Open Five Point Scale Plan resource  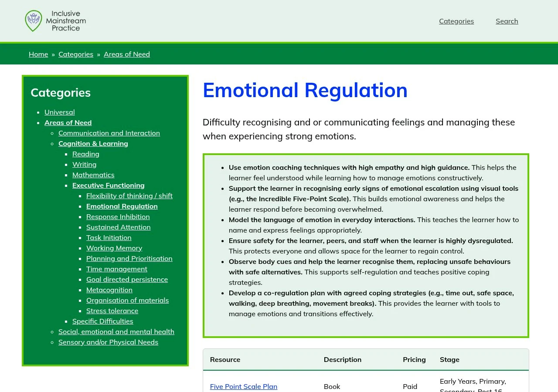pyautogui.click(x=244, y=386)
